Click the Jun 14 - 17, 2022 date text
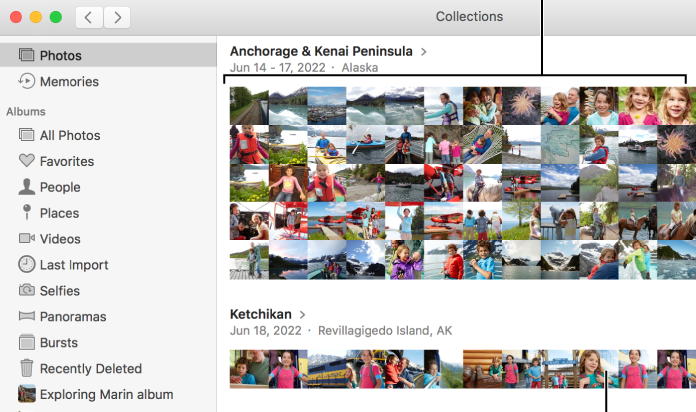 [x=278, y=67]
